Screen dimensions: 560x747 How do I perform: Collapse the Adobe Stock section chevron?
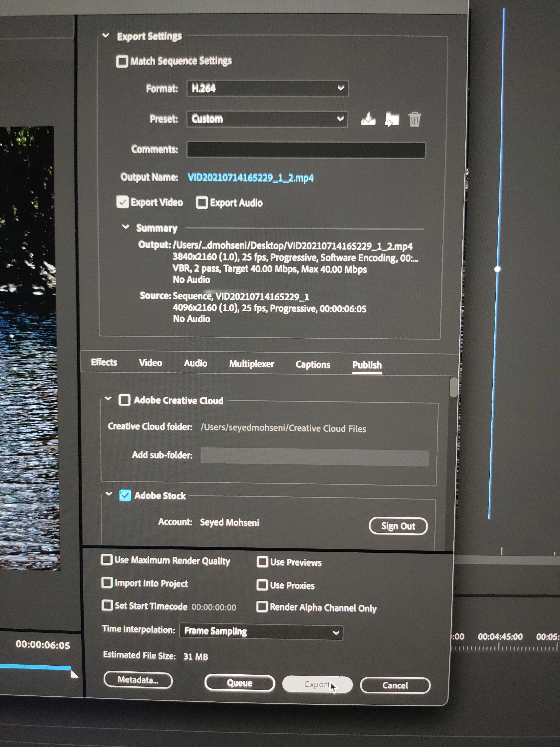109,494
